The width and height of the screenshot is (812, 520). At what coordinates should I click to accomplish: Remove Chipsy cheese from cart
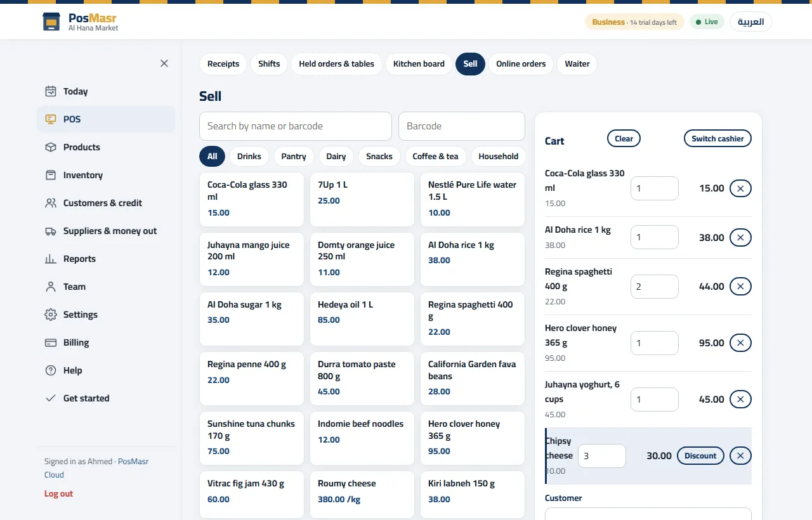tap(740, 456)
